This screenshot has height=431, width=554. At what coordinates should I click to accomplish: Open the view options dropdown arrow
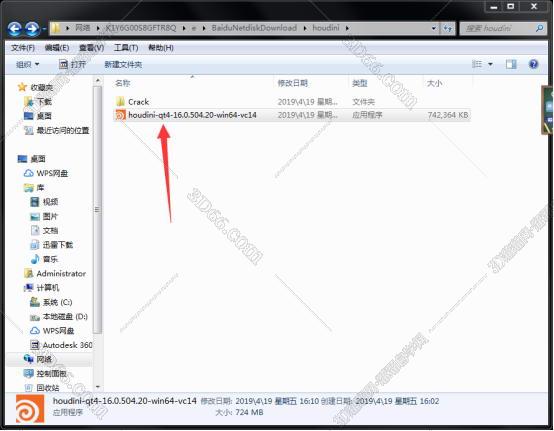pos(490,64)
